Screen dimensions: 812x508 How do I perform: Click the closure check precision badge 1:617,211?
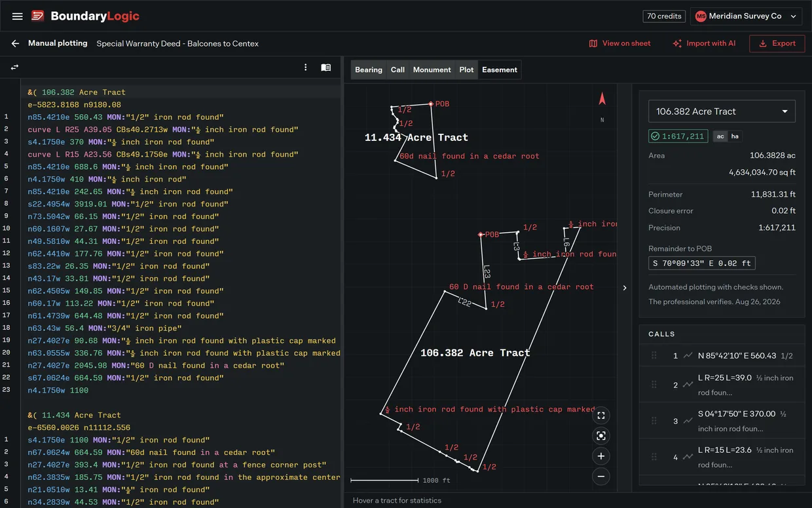(x=678, y=136)
